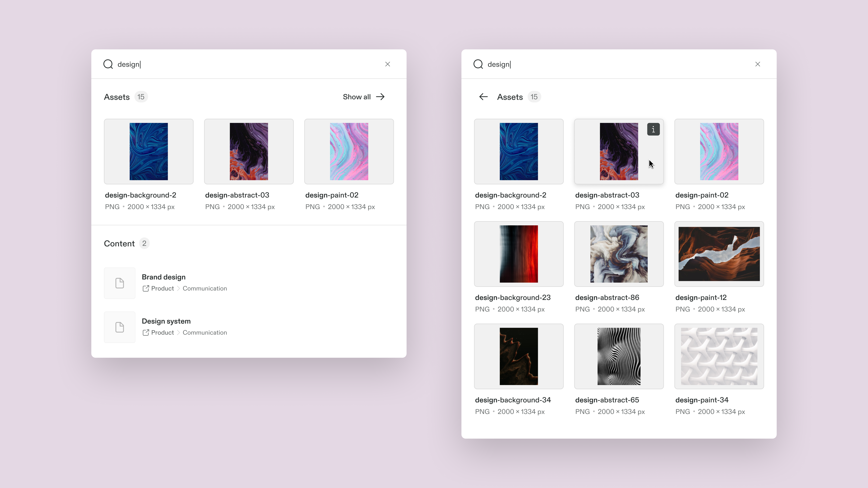Click external link icon under Brand design
The image size is (868, 488).
(146, 288)
